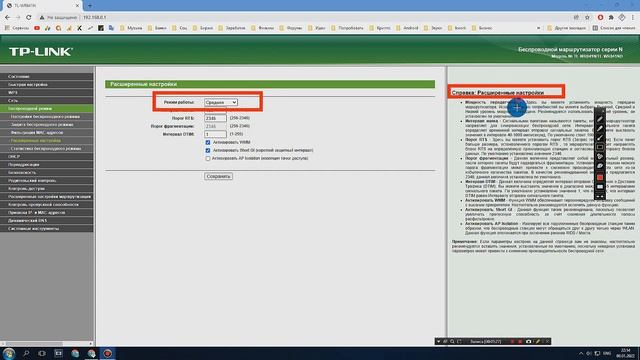Screen dimensions: 640x360
Task: Collapse the annotation toolbar with arrows
Action: coord(600,196)
